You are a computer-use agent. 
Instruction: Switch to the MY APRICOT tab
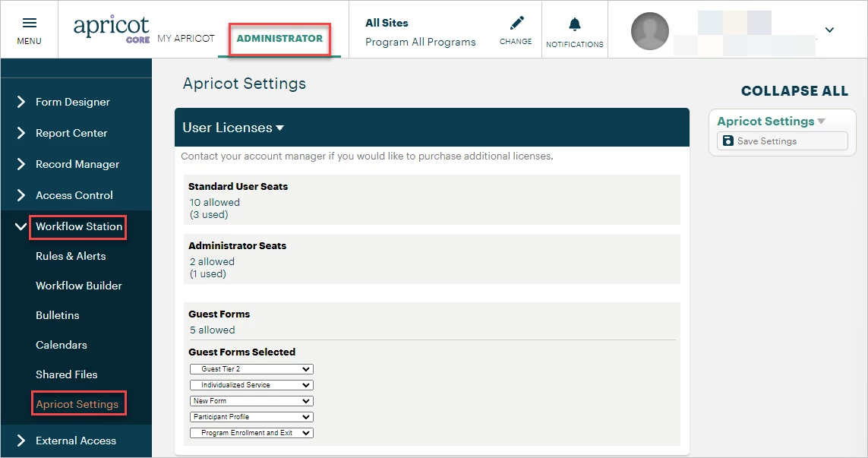(185, 38)
